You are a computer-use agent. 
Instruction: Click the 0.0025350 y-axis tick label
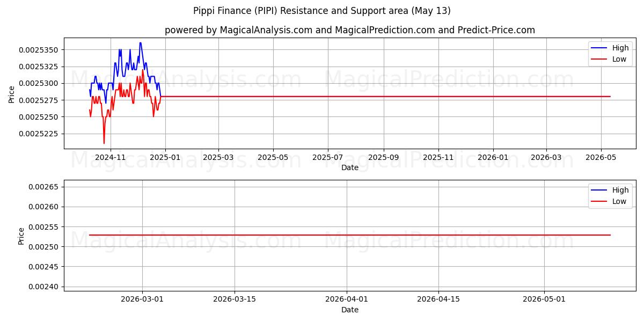(38, 50)
